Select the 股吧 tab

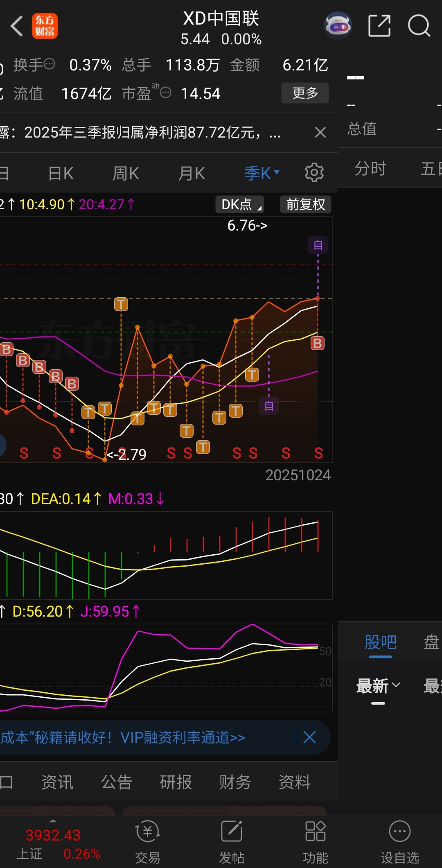381,642
